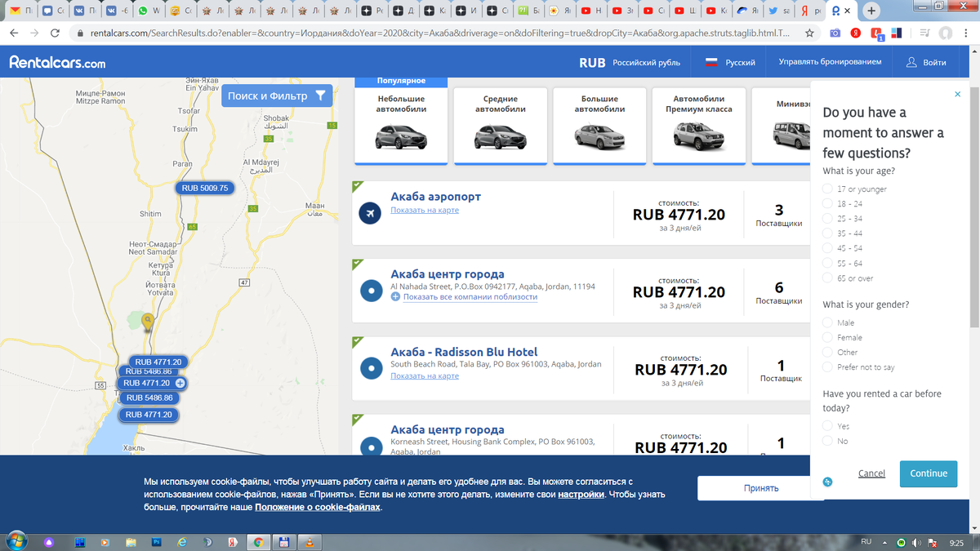The image size is (980, 551).
Task: Open Управлять бронированием
Action: (x=830, y=62)
